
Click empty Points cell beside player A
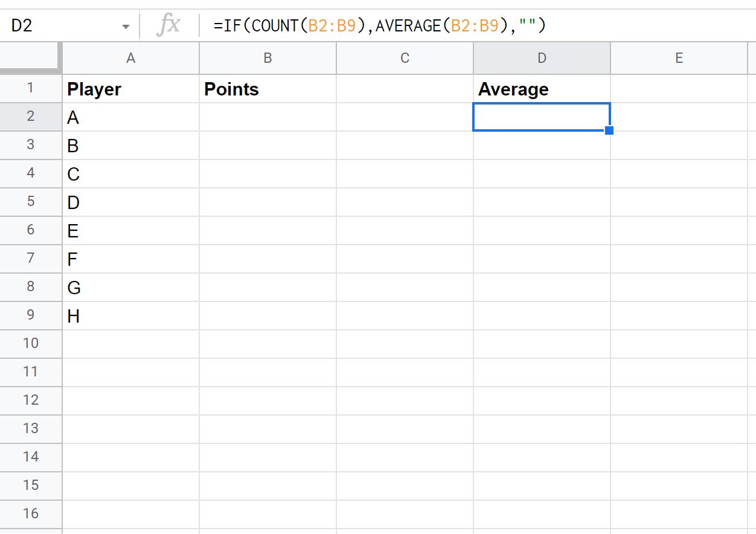(267, 117)
